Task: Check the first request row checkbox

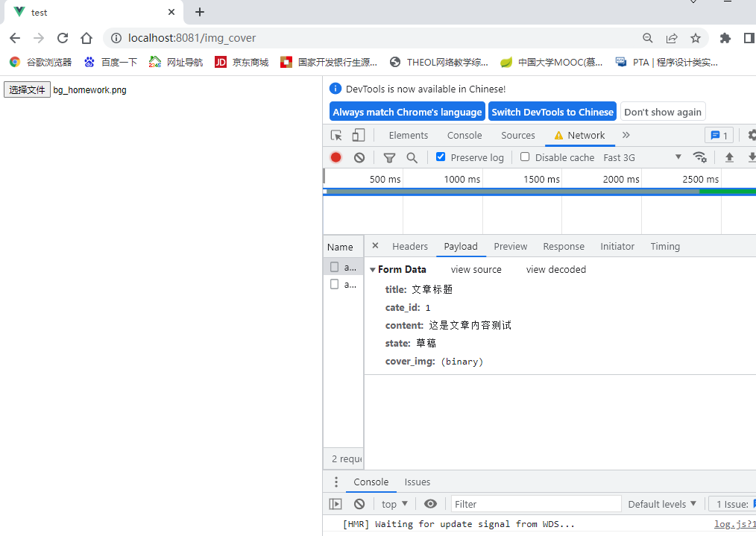Action: pos(333,266)
